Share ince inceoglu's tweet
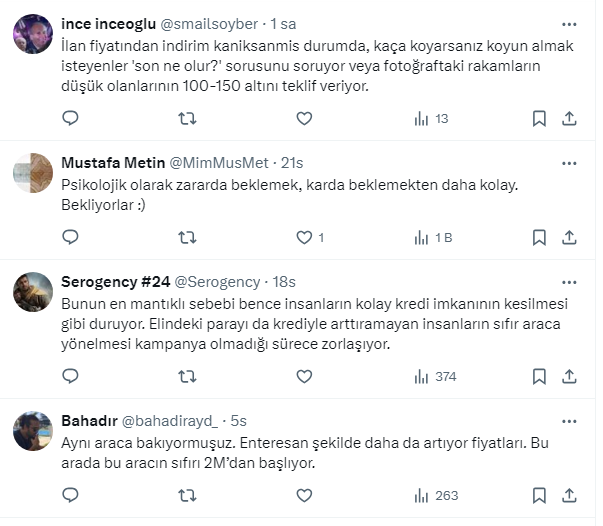The image size is (603, 526). coord(569,119)
